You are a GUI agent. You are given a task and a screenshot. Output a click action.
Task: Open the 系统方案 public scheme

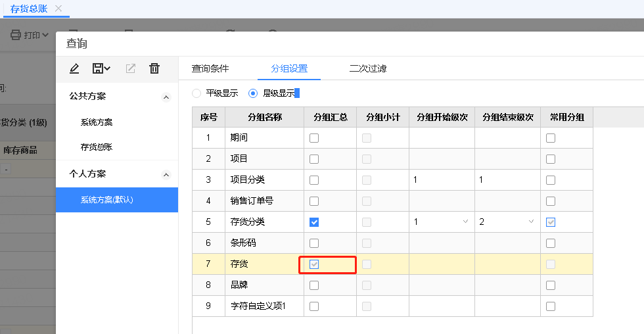(97, 122)
